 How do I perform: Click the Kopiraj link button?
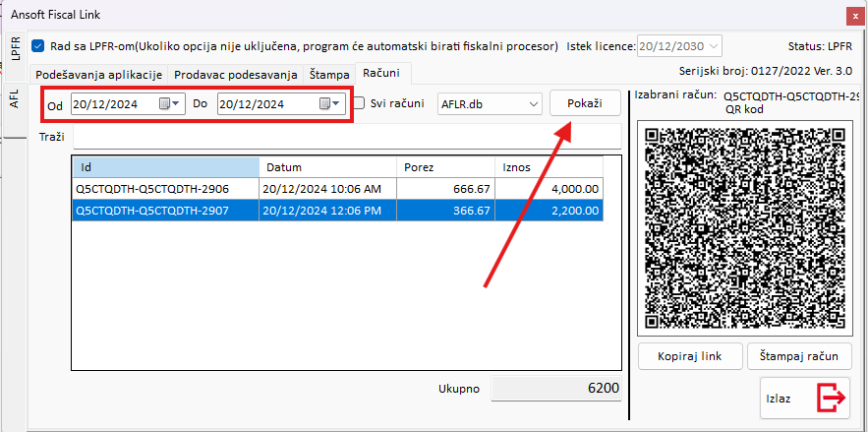pyautogui.click(x=690, y=356)
